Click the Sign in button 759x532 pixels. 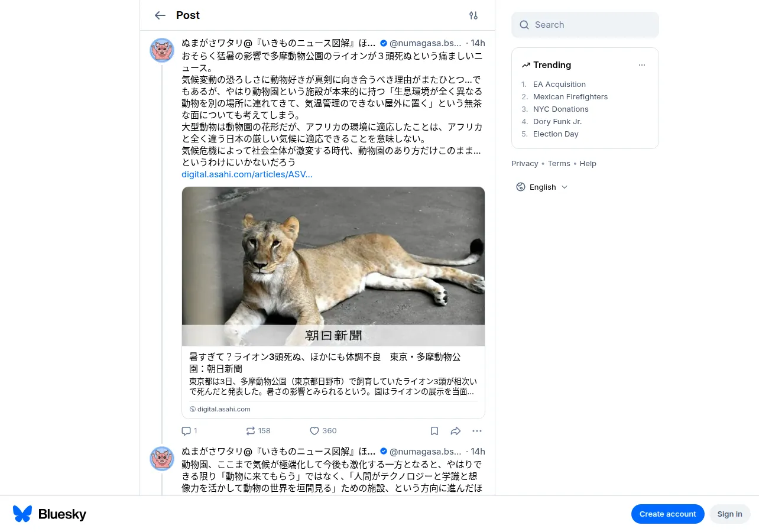(x=729, y=514)
